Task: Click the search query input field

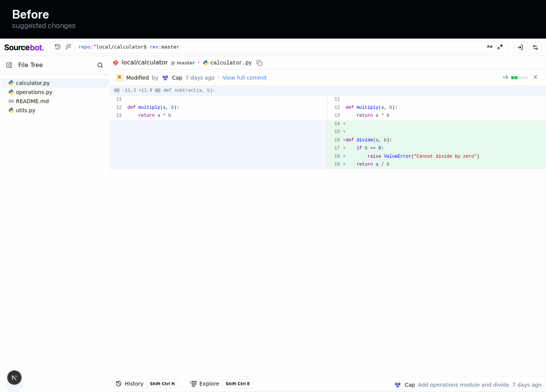Action: pos(279,47)
